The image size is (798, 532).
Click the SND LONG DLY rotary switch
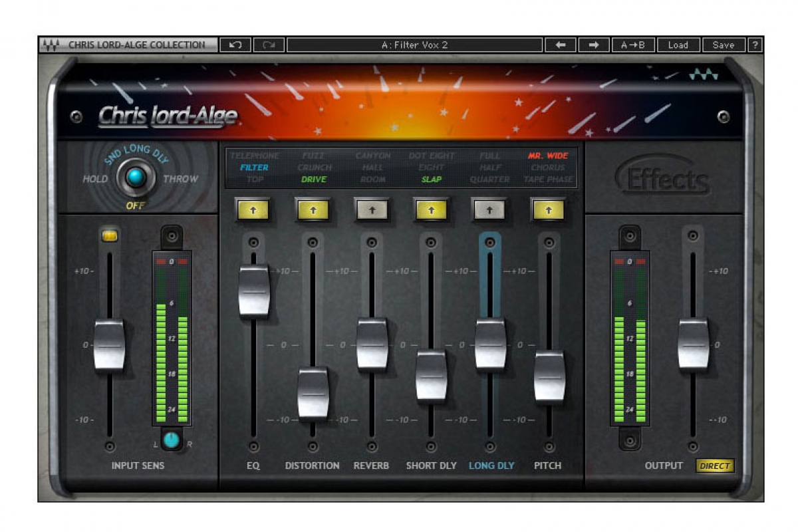click(136, 177)
